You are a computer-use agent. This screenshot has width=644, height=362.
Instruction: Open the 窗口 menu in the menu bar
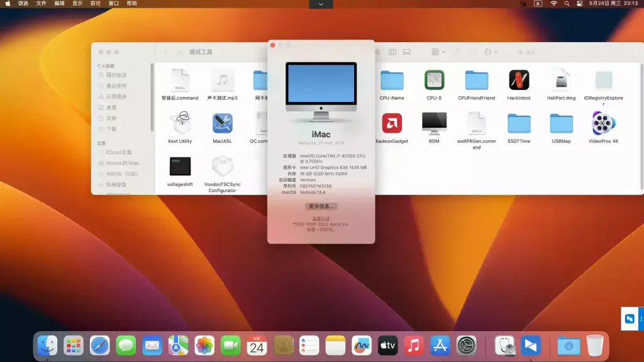(x=113, y=3)
